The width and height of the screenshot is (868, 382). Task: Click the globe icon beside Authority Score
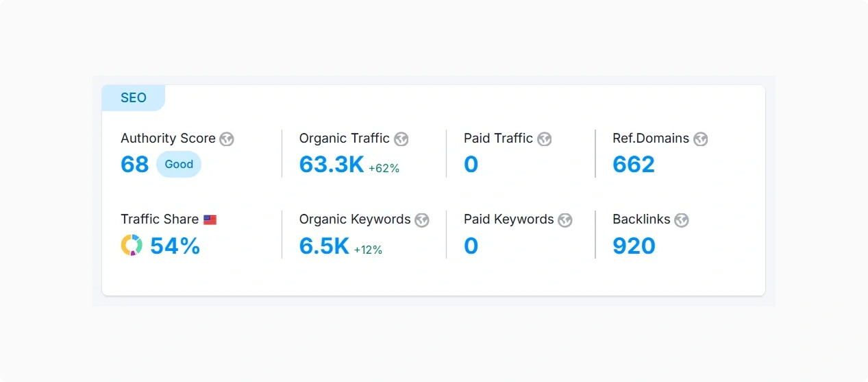(x=227, y=139)
